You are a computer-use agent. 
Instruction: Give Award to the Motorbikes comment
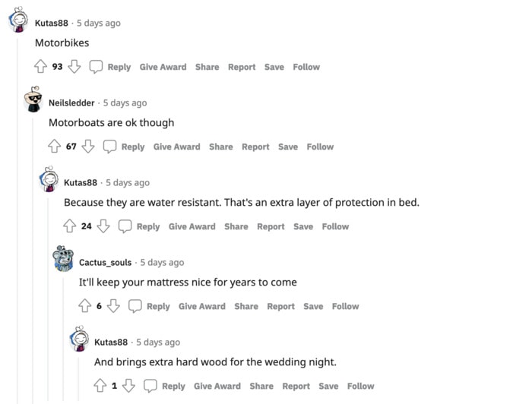coord(163,67)
